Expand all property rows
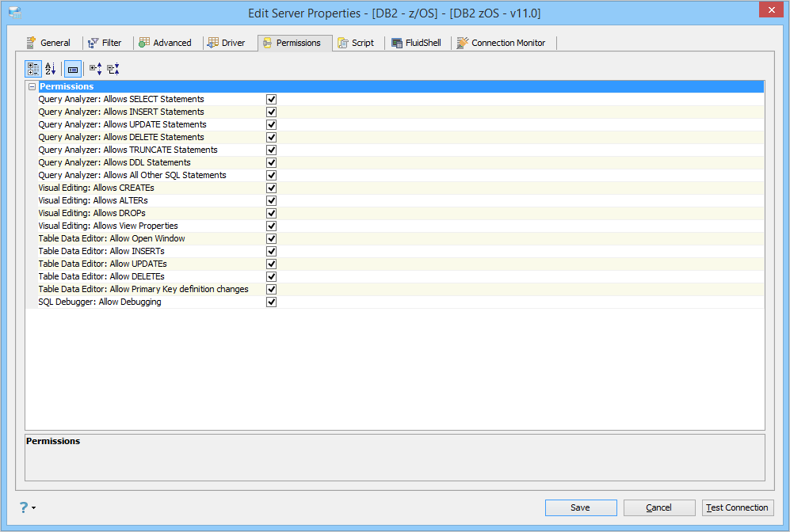This screenshot has height=532, width=790. [94, 69]
